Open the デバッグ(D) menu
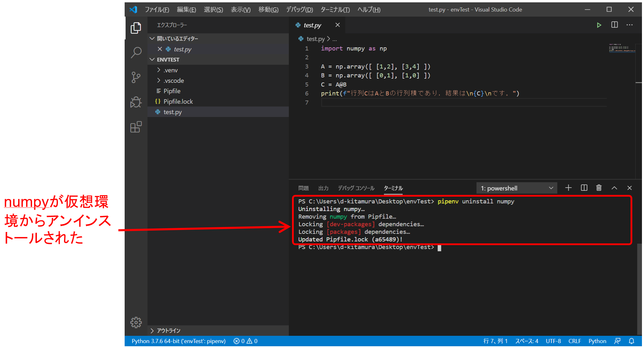This screenshot has width=644, height=348. point(300,10)
